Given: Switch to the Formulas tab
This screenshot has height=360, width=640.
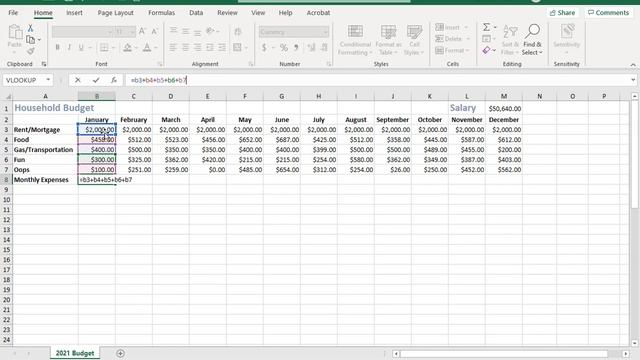Looking at the screenshot, I should (161, 13).
